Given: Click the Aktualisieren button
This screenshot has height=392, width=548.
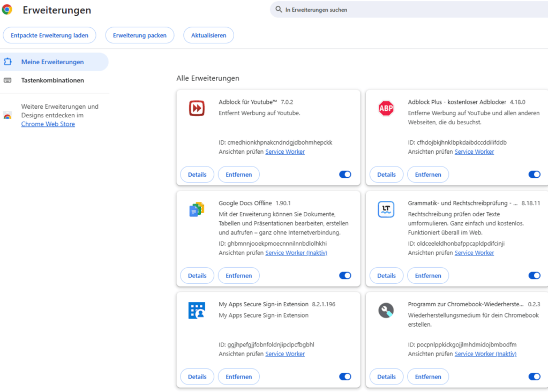Looking at the screenshot, I should click(x=208, y=35).
